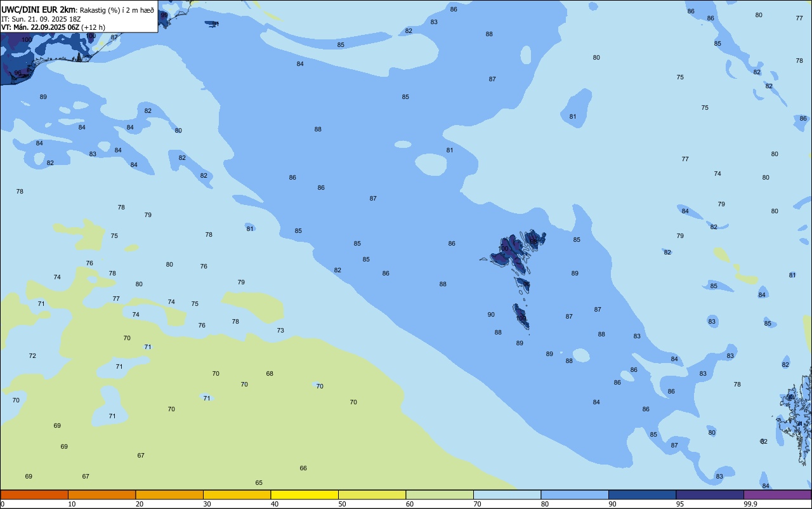Click the map title 'UWC/DINI EUR 2km'
This screenshot has height=509, width=812.
(x=38, y=9)
